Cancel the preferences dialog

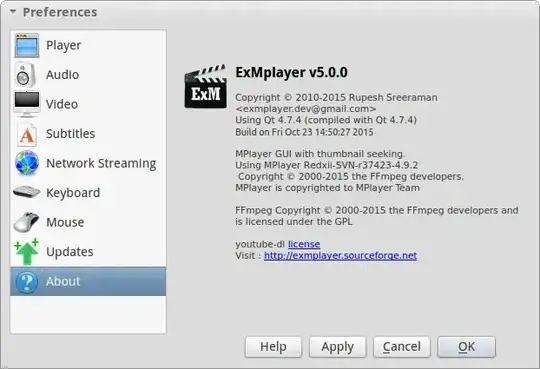(x=402, y=347)
